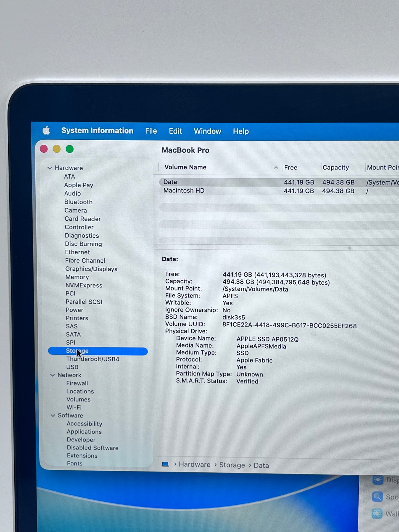Select PCI in the sidebar

[70, 293]
